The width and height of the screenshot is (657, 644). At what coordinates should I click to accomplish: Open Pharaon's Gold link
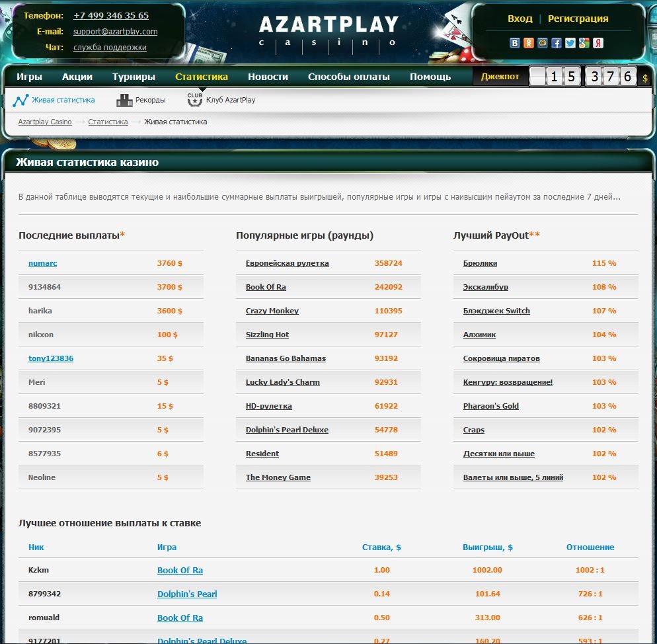(x=490, y=406)
